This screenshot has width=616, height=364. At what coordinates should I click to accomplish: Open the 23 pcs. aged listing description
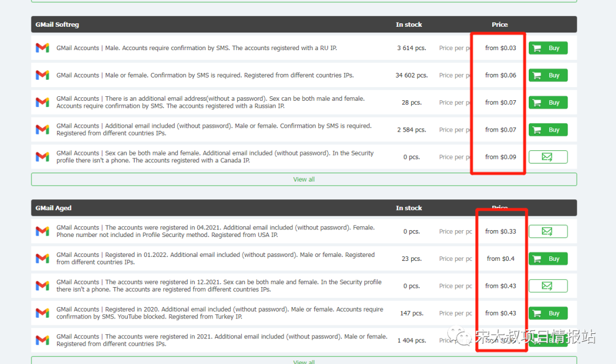(x=215, y=259)
